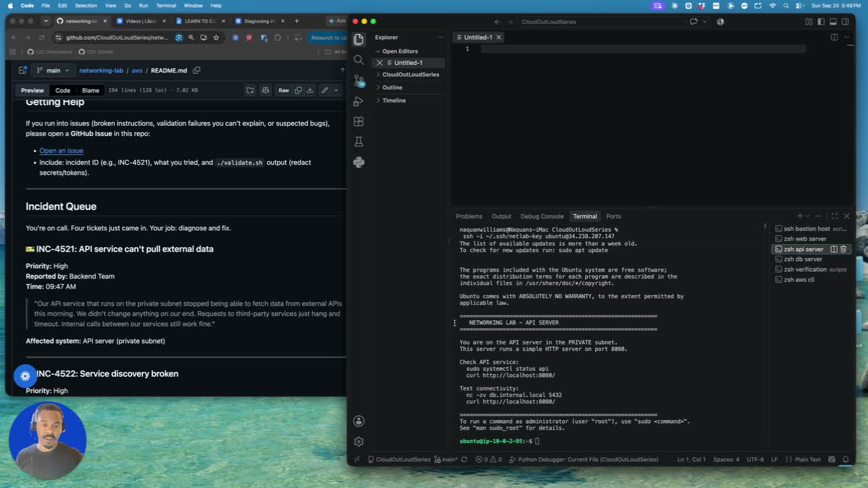
Task: Close the terminal panel
Action: (x=846, y=216)
